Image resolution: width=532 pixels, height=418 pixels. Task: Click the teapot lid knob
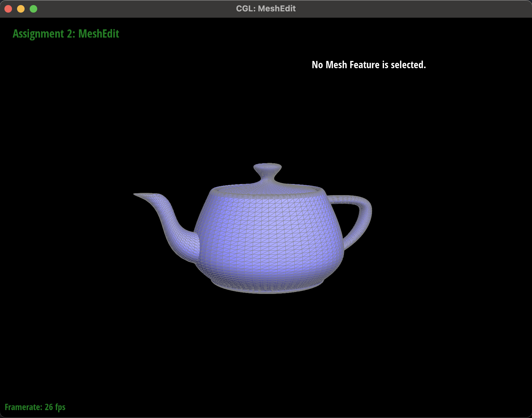tap(268, 168)
